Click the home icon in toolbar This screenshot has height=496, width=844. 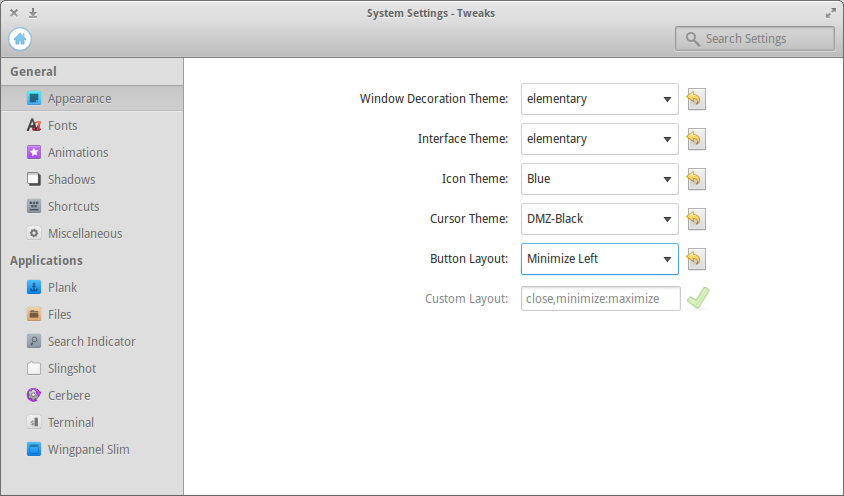click(x=20, y=39)
